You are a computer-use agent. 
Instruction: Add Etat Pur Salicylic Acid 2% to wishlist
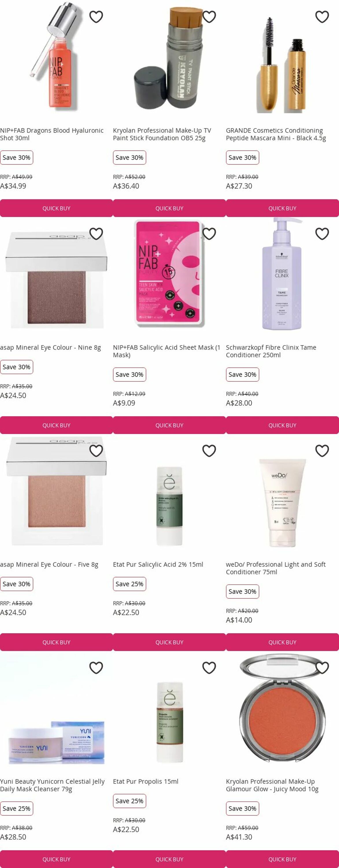tap(209, 450)
